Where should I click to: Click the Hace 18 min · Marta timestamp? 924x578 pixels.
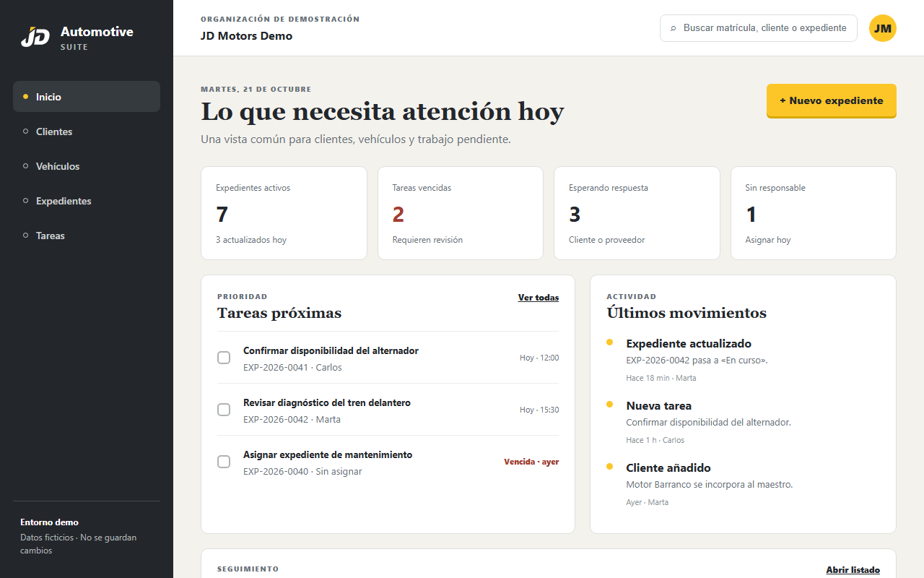point(661,378)
